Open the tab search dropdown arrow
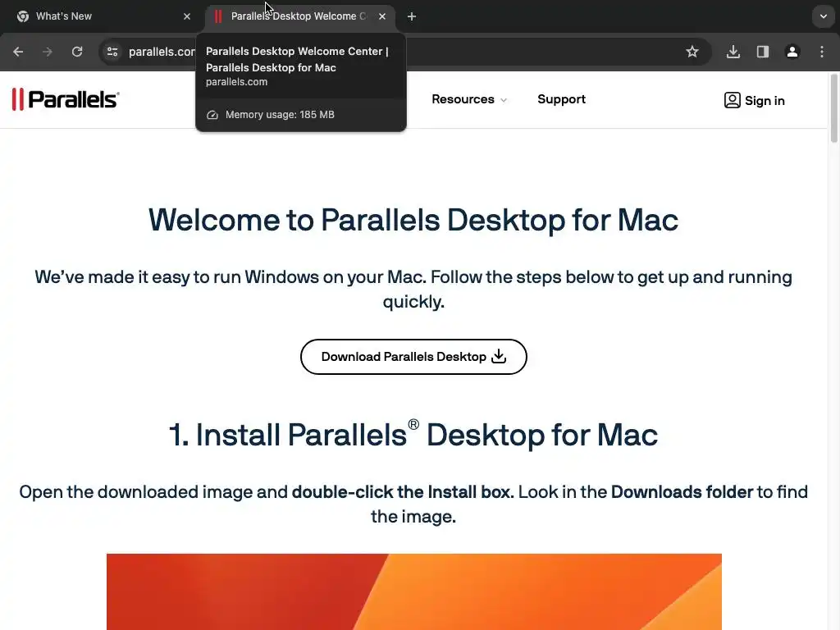This screenshot has height=630, width=840. click(x=824, y=16)
